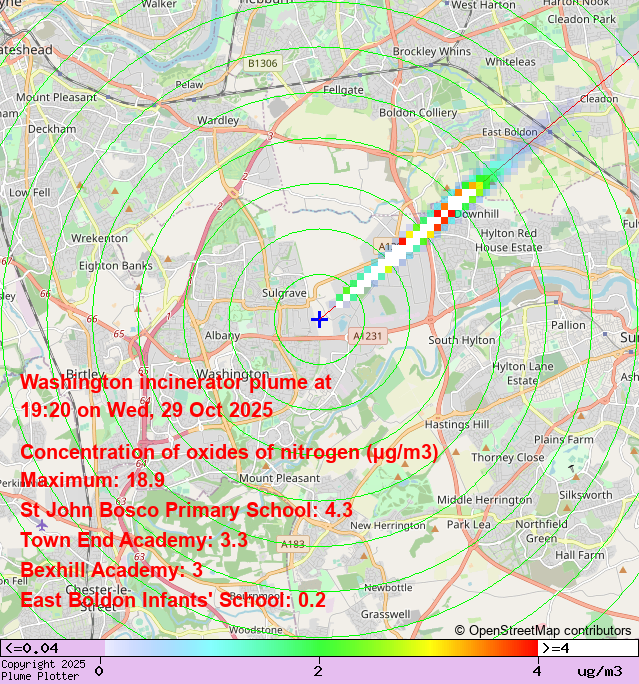639x684 pixels.
Task: Click the Town End Academy reading
Action: point(134,540)
